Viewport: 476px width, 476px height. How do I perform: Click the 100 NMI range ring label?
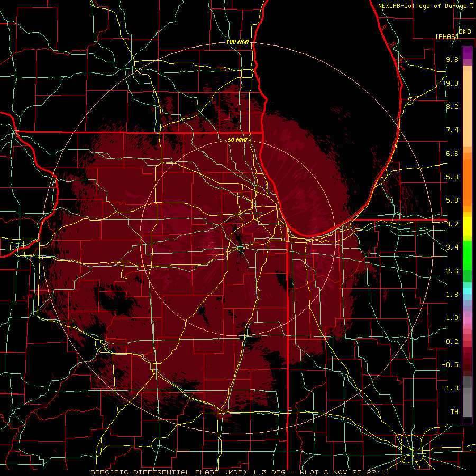(237, 42)
